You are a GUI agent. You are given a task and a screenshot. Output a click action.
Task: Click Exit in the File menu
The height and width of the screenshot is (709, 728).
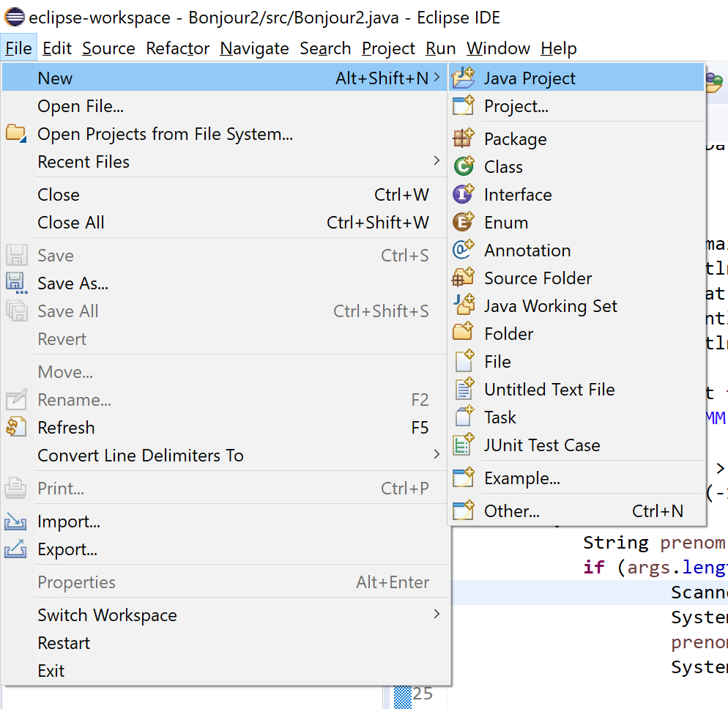pos(51,671)
